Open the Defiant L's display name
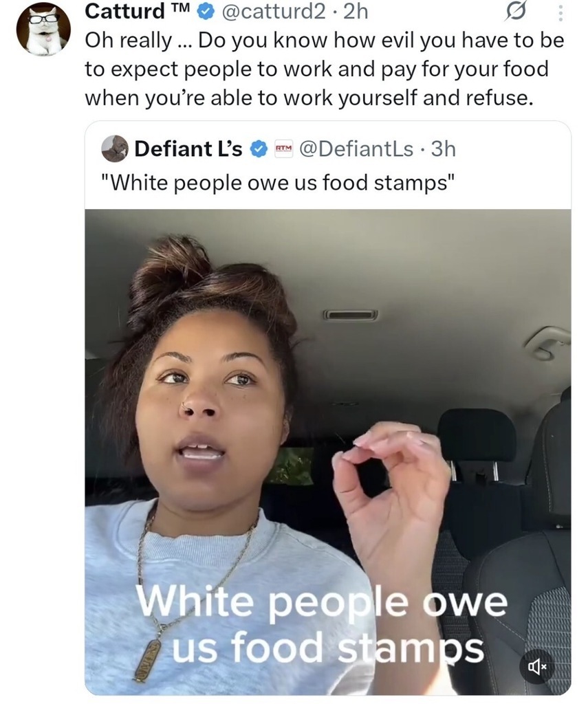The height and width of the screenshot is (704, 588). [188, 148]
